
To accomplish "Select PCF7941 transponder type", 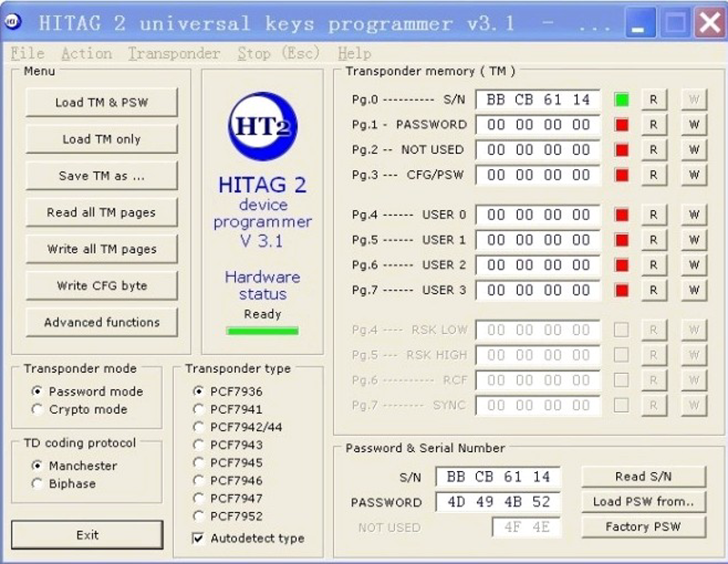I will pyautogui.click(x=198, y=409).
